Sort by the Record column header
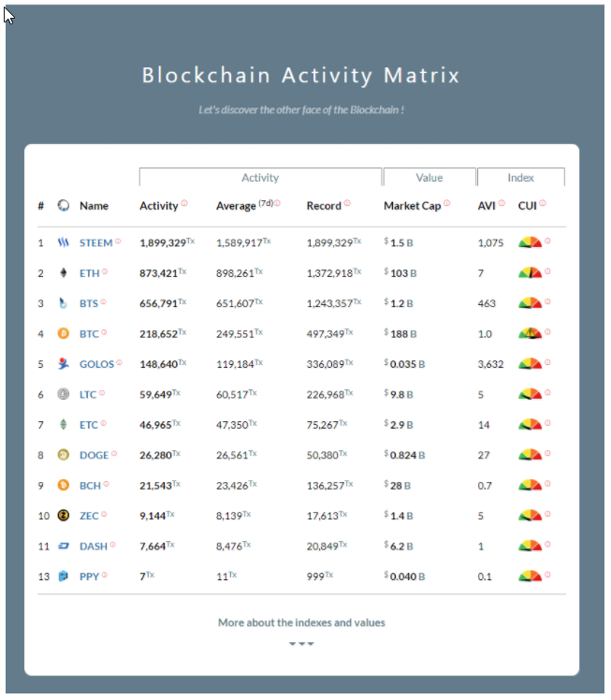The width and height of the screenshot is (611, 700). [x=324, y=206]
